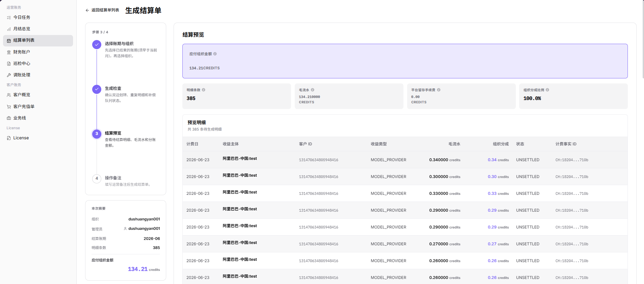The image size is (644, 284).
Task: Click 134.21 credits in 本次摘要 panel
Action: (144, 269)
